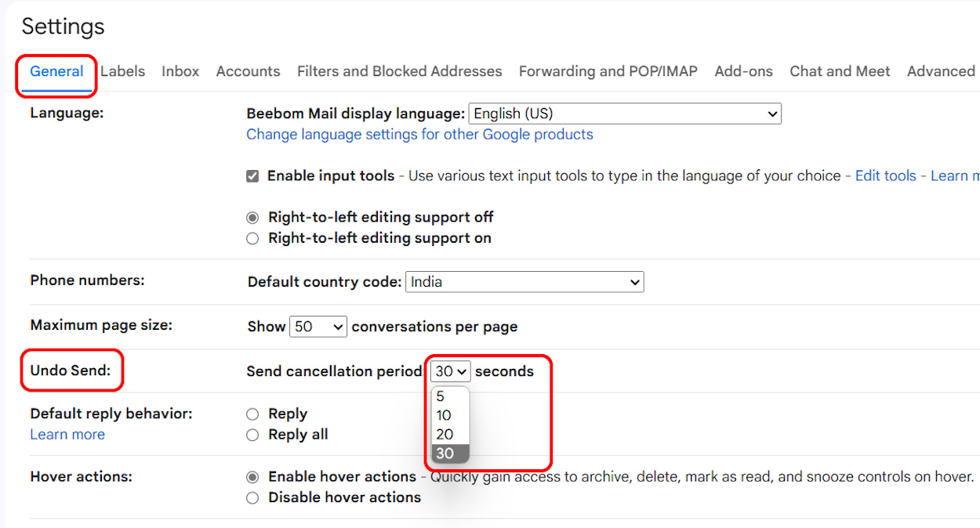Open Learn more under Default reply behavior
The width and height of the screenshot is (980, 528).
click(67, 434)
